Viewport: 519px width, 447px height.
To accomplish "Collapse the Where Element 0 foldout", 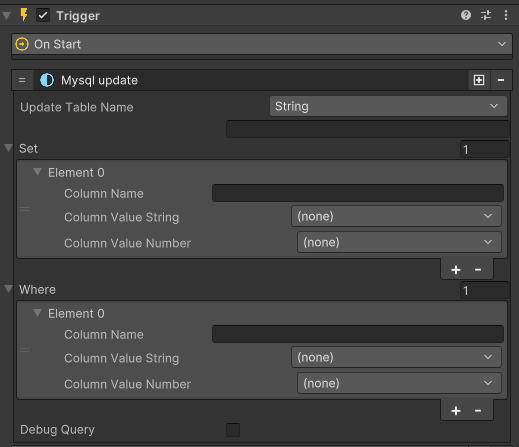I will click(x=38, y=313).
